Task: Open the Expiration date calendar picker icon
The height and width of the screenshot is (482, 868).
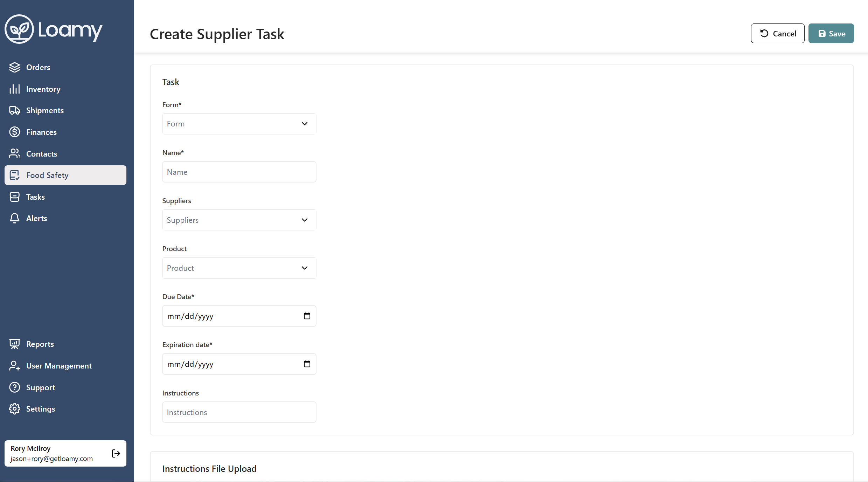Action: [x=307, y=364]
